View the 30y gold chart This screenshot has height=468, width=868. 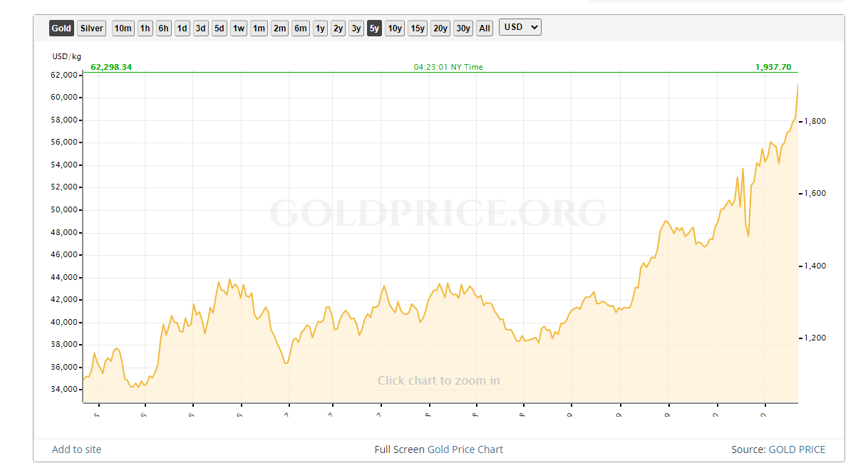tap(463, 28)
